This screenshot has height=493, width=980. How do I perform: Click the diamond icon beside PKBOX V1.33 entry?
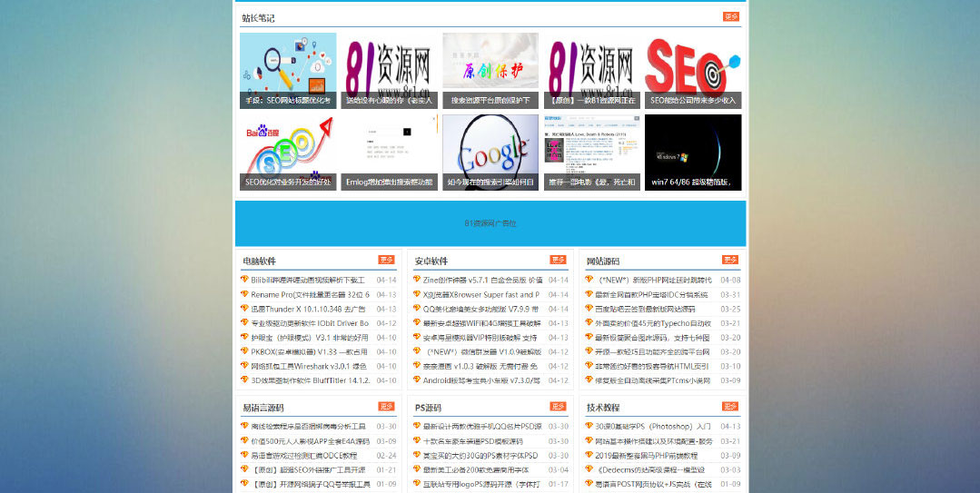click(x=244, y=351)
